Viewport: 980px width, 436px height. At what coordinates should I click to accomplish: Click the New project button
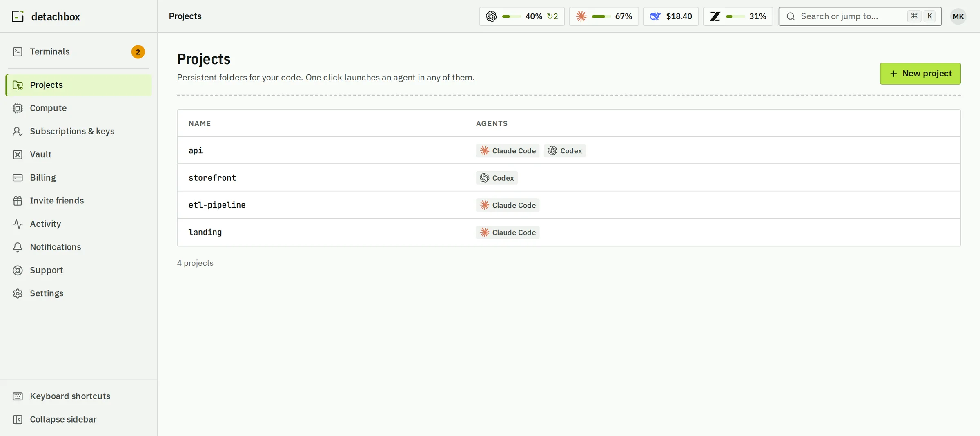pos(920,74)
